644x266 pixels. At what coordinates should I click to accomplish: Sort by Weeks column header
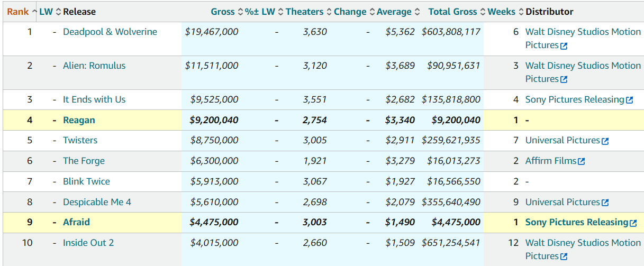tap(501, 12)
